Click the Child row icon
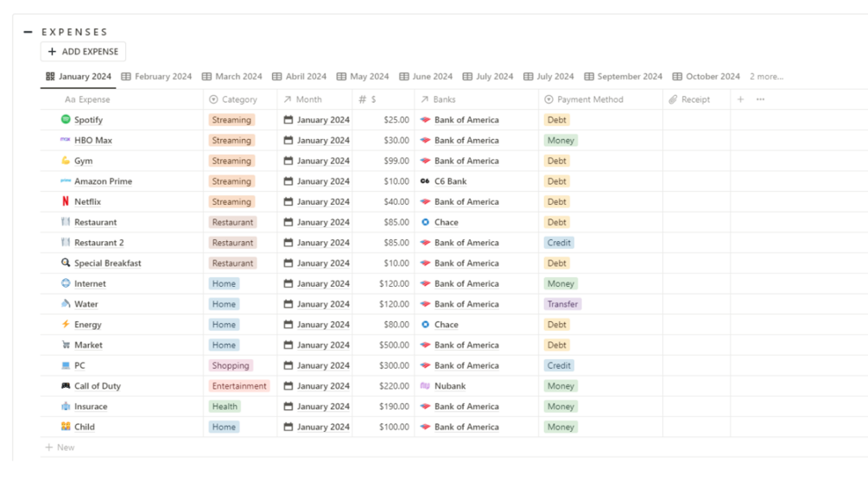Viewport: 868px width, 488px height. [66, 426]
